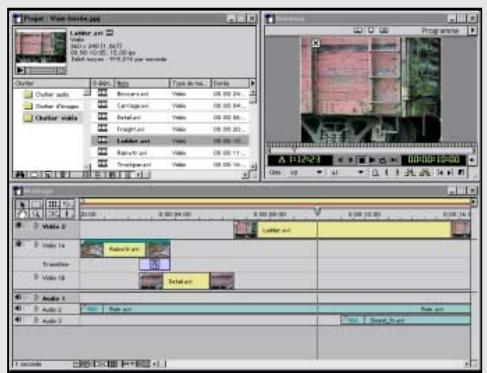
Task: Select the transition clip on the Transition track
Action: click(x=155, y=264)
